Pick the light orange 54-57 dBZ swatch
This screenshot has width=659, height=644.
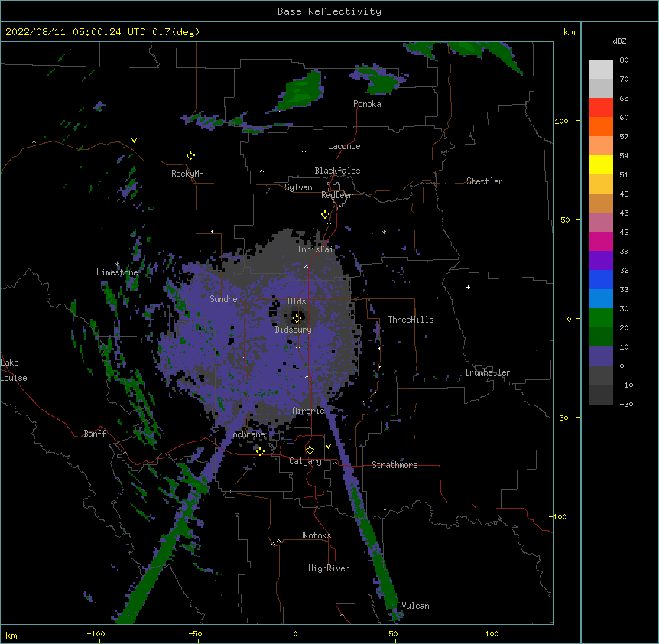pos(601,146)
